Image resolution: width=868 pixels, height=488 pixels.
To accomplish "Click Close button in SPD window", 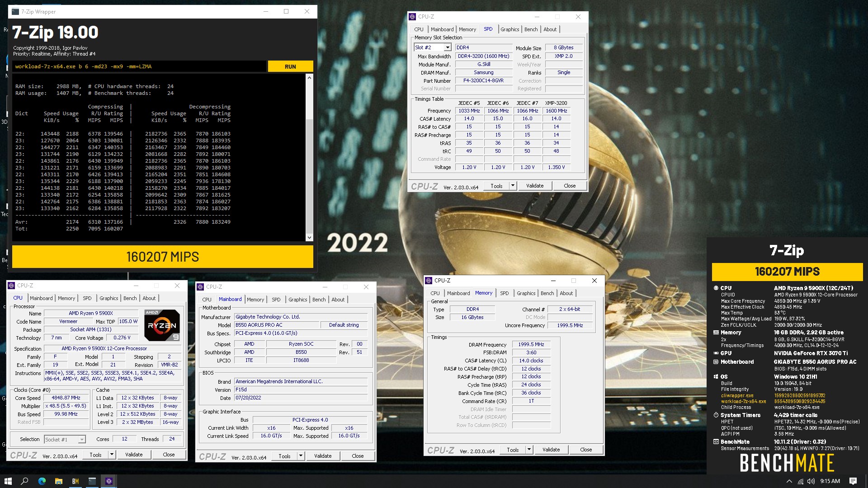I will [x=570, y=186].
